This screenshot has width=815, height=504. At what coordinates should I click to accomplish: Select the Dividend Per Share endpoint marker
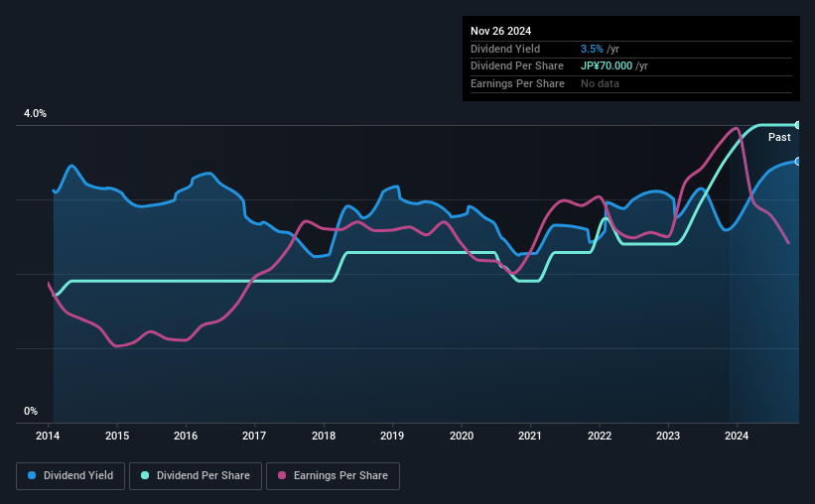pyautogui.click(x=798, y=125)
